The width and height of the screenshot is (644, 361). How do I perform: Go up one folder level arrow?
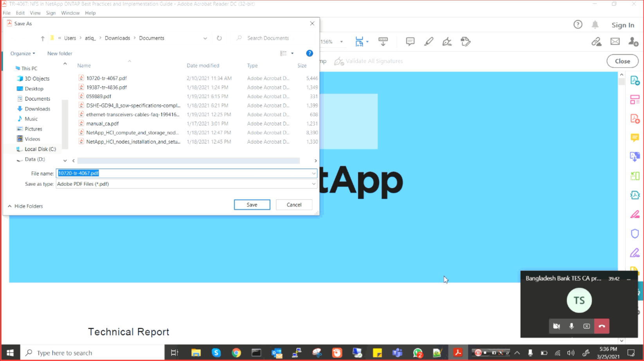point(43,38)
